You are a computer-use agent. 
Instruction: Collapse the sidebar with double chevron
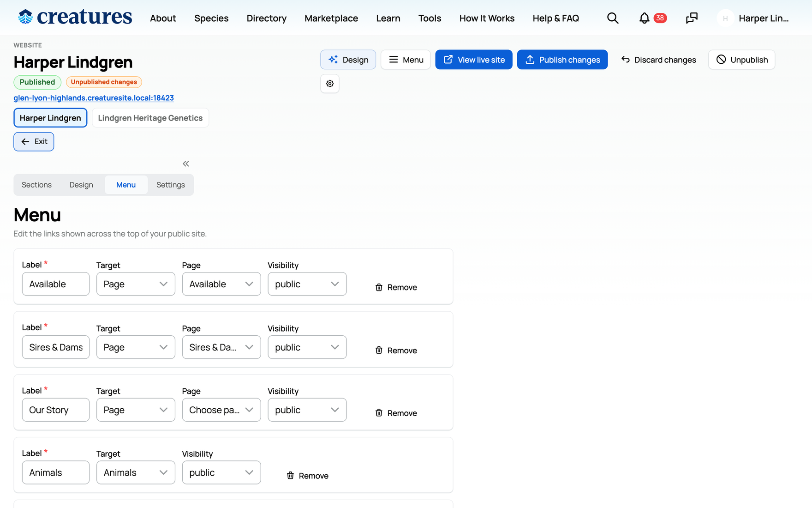click(x=186, y=163)
